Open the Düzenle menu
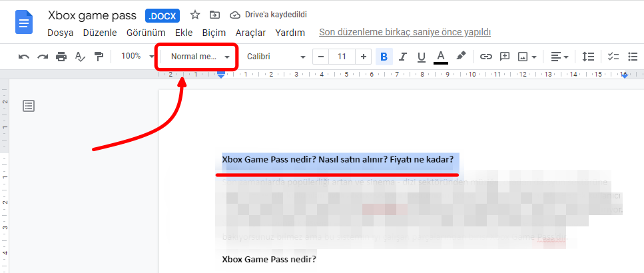 (x=100, y=33)
